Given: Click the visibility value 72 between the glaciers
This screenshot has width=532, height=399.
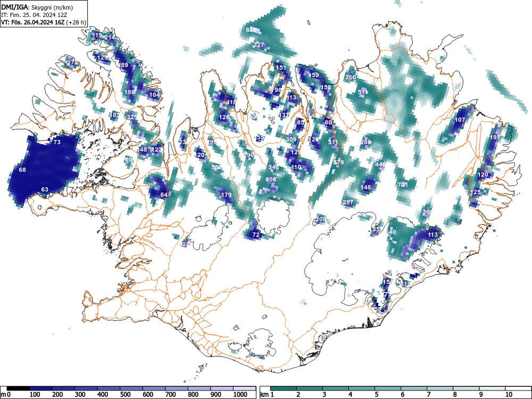Looking at the screenshot, I should 256,235.
